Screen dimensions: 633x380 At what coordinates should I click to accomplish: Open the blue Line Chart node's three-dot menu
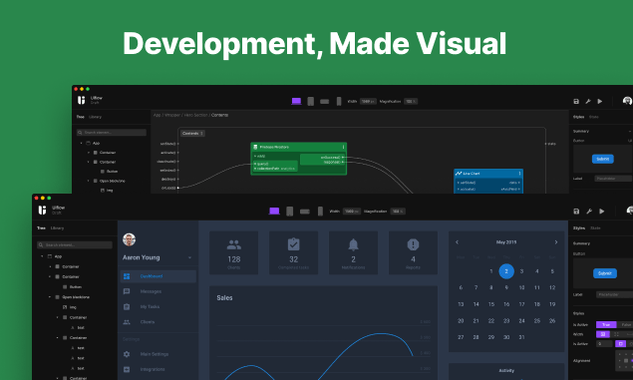[520, 173]
